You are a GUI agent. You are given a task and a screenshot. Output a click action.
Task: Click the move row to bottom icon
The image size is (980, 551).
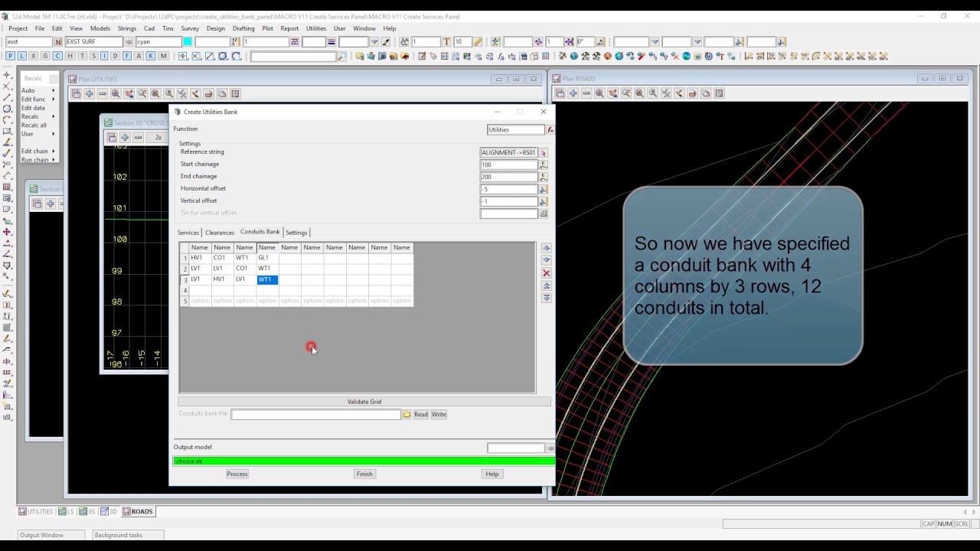[x=546, y=298]
